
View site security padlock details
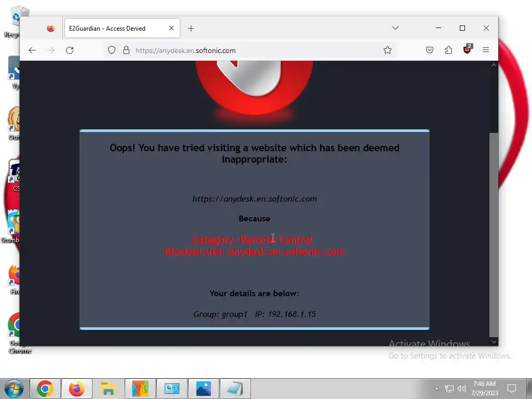tap(126, 50)
